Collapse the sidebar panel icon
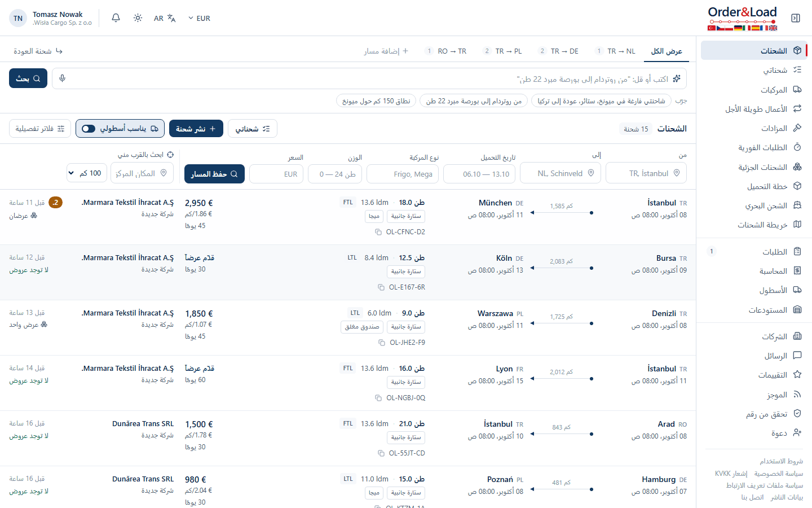This screenshot has width=812, height=508. click(x=796, y=18)
